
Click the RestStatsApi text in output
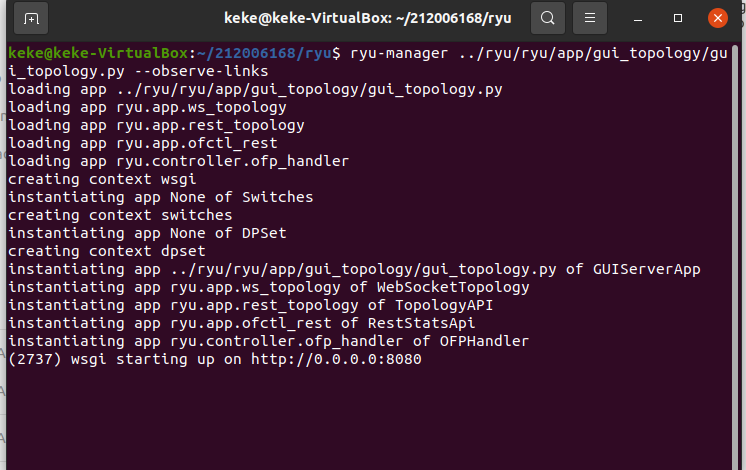pos(421,323)
